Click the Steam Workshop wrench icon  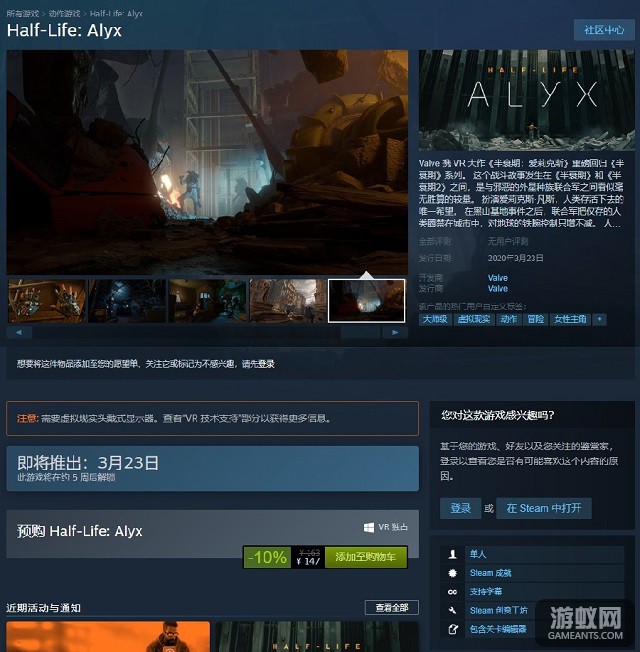(x=452, y=610)
